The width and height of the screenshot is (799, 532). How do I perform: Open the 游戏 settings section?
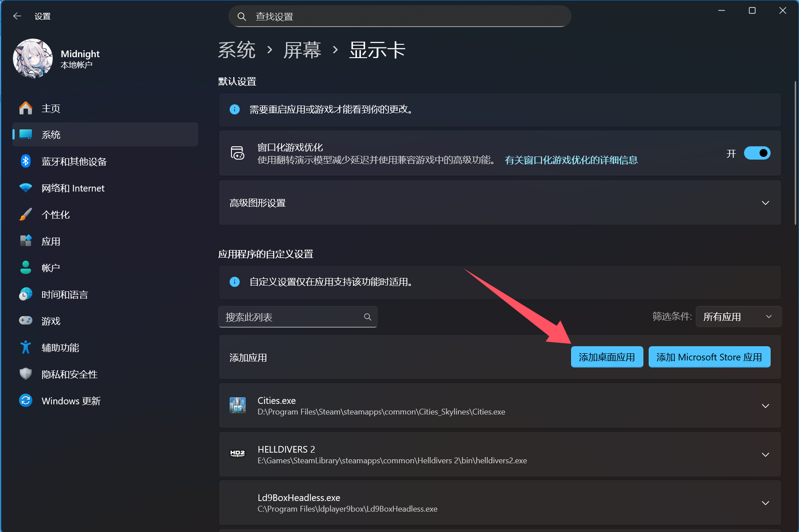point(51,321)
